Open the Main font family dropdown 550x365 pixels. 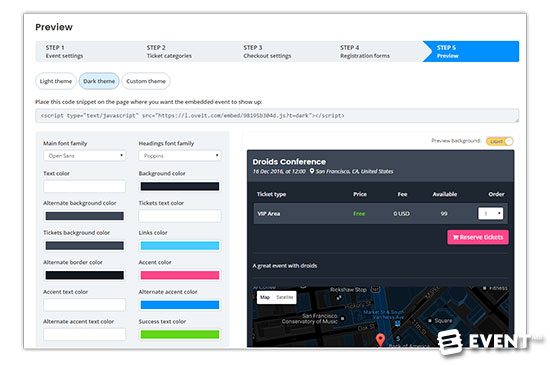pyautogui.click(x=85, y=156)
